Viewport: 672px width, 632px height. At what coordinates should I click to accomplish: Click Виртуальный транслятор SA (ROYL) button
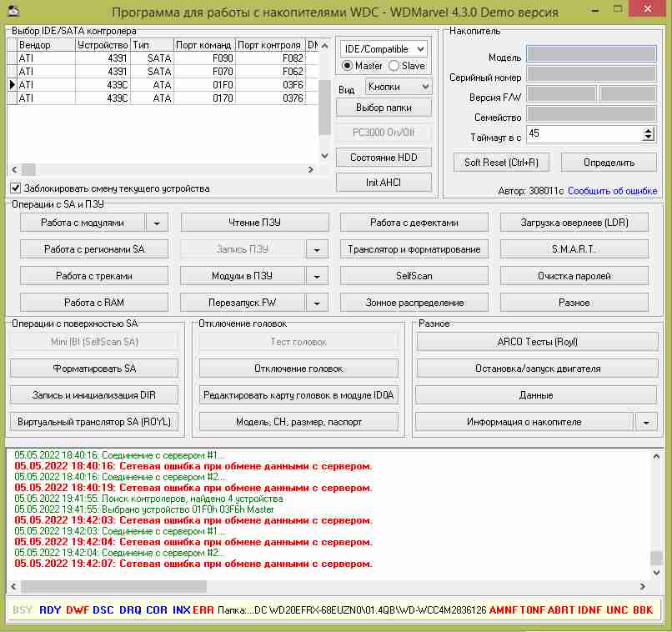pyautogui.click(x=94, y=422)
